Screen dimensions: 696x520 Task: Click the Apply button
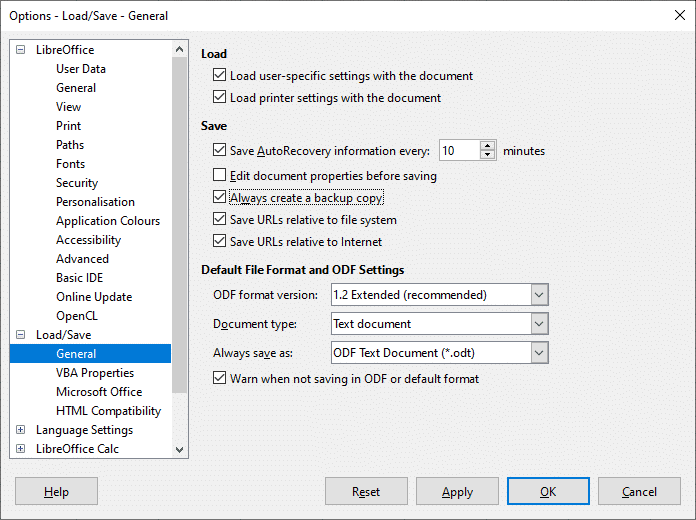pos(457,491)
